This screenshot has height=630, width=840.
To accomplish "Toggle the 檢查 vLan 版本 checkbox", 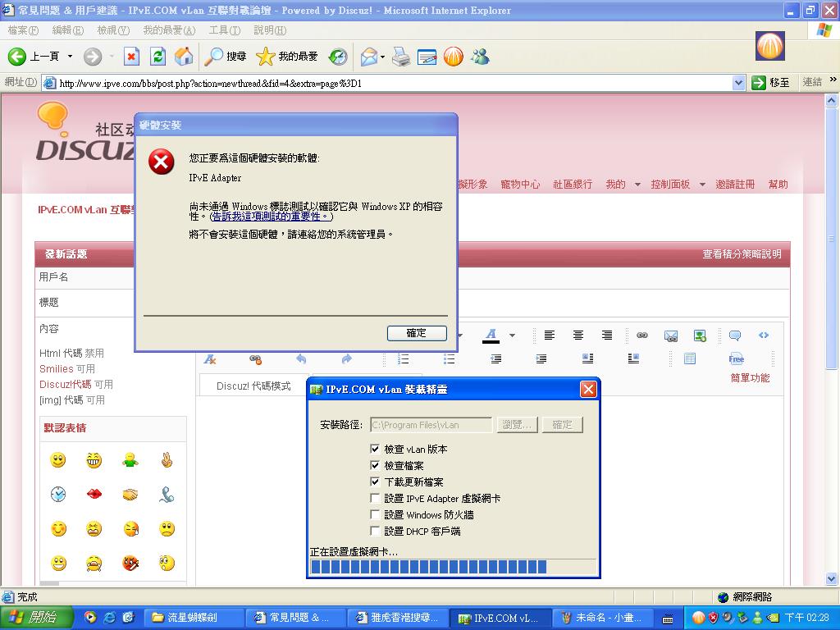I will 376,450.
